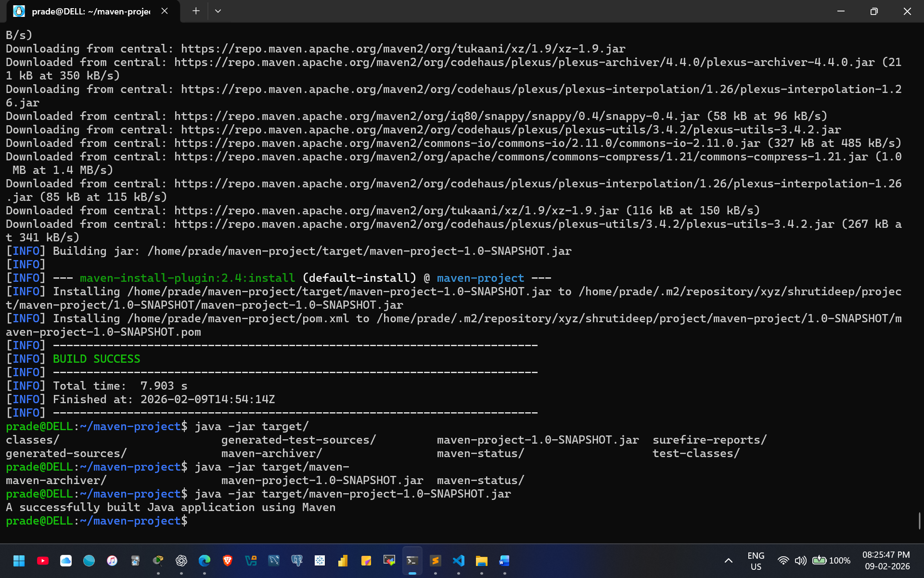Open the Tableau taskbar icon
The height and width of the screenshot is (578, 924).
tap(320, 561)
